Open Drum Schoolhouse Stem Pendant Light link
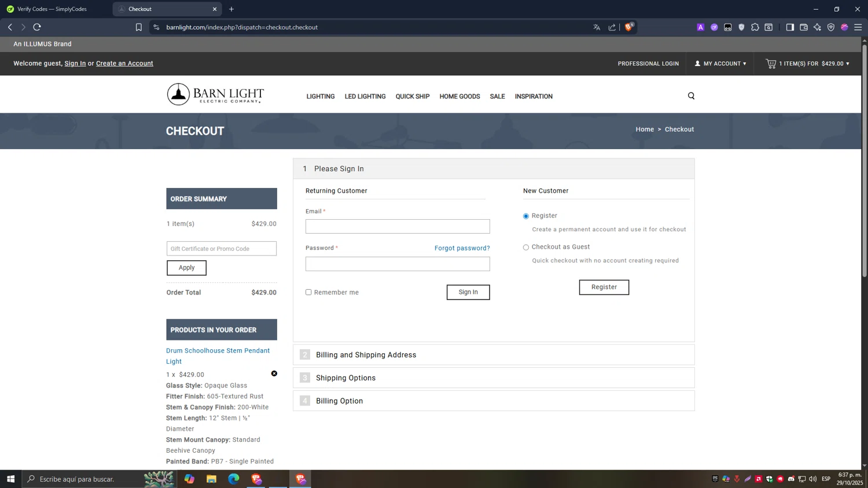 point(218,356)
